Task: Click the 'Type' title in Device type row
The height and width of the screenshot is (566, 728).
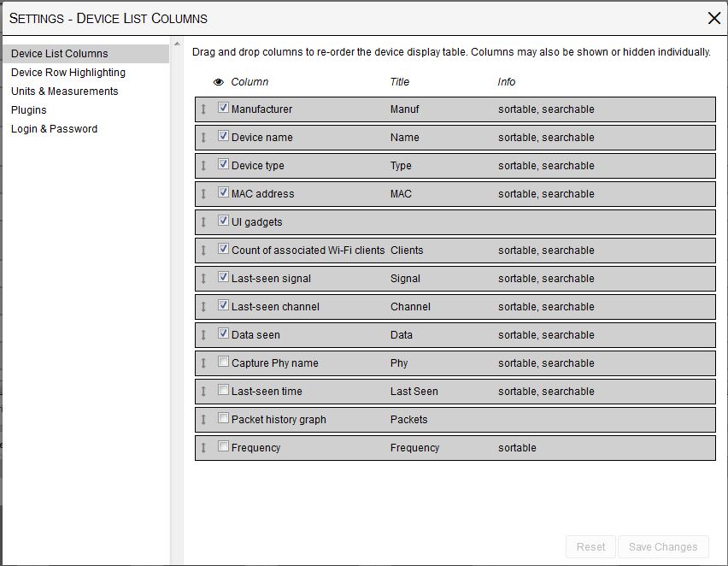Action: coord(401,166)
